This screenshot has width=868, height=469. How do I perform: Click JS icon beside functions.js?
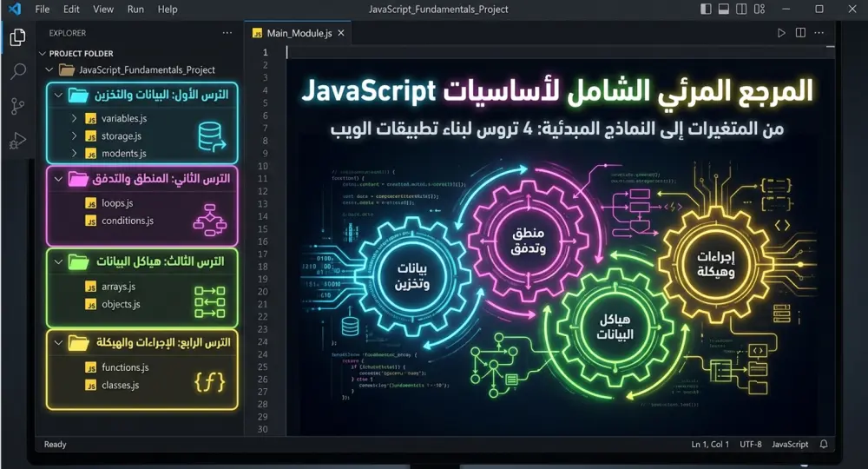(x=91, y=367)
